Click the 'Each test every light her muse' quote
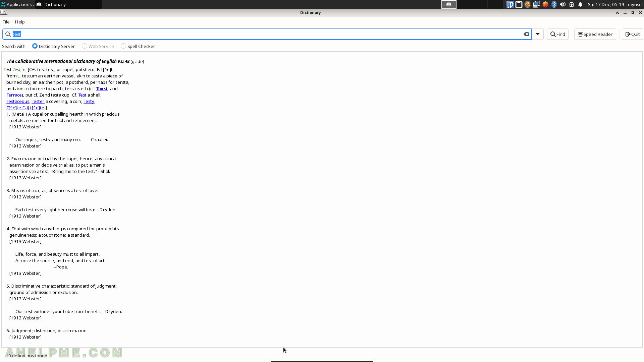This screenshot has width=644, height=362. (x=65, y=210)
